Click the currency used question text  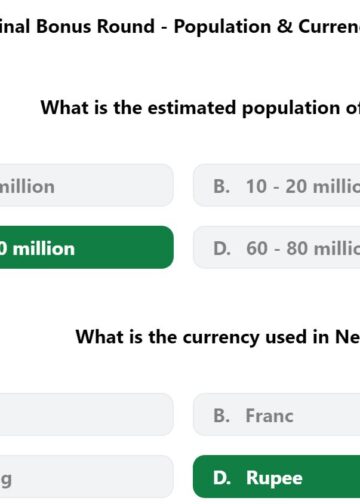point(218,337)
